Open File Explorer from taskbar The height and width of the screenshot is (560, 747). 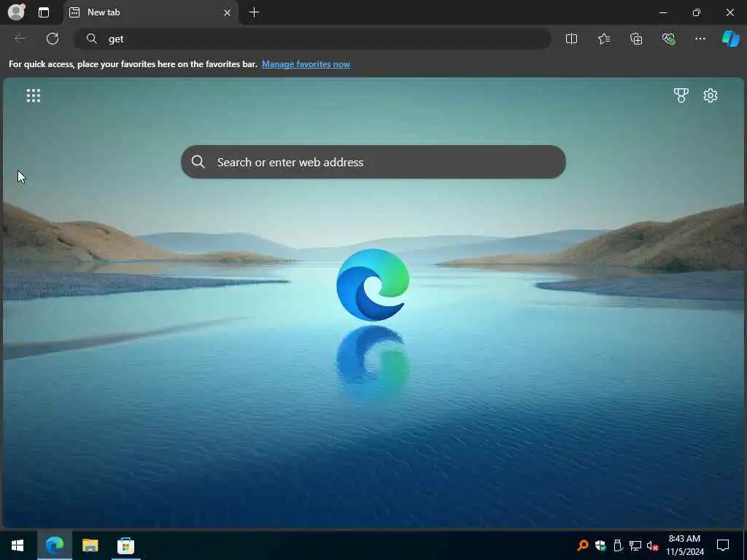(x=90, y=545)
